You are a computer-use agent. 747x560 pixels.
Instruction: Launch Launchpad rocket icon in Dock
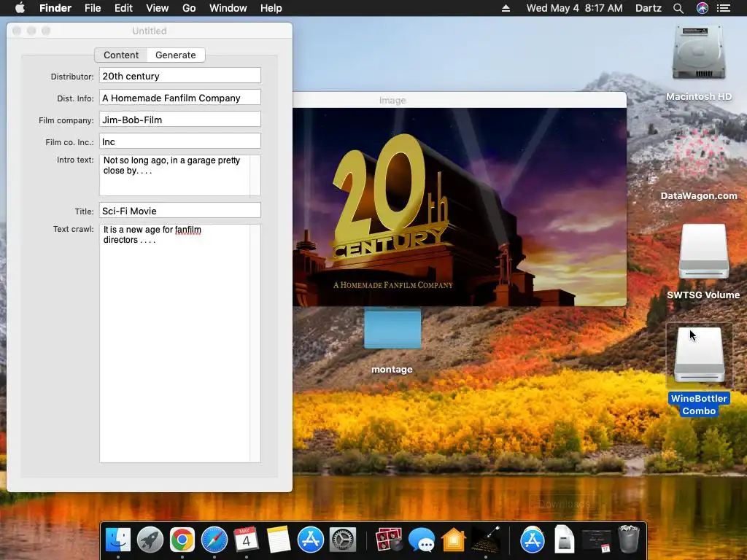point(150,540)
